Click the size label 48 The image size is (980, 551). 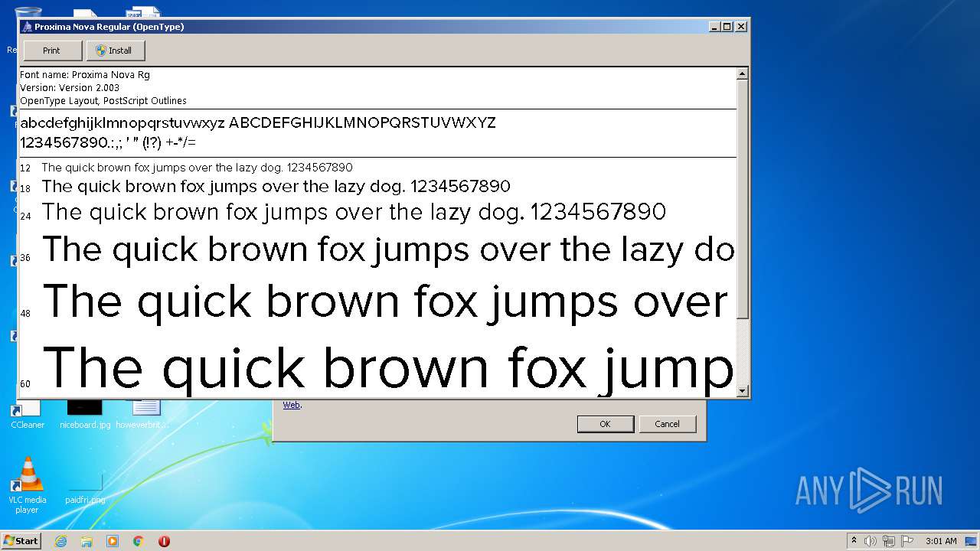[25, 314]
